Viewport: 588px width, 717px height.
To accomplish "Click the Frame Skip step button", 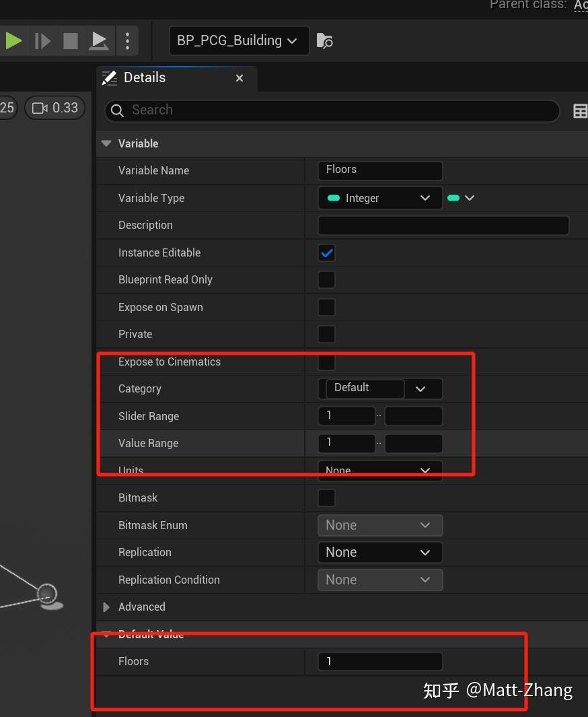I will tap(42, 41).
